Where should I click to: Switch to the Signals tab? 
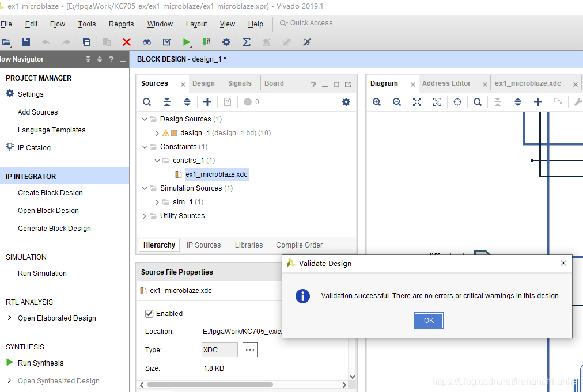[240, 83]
